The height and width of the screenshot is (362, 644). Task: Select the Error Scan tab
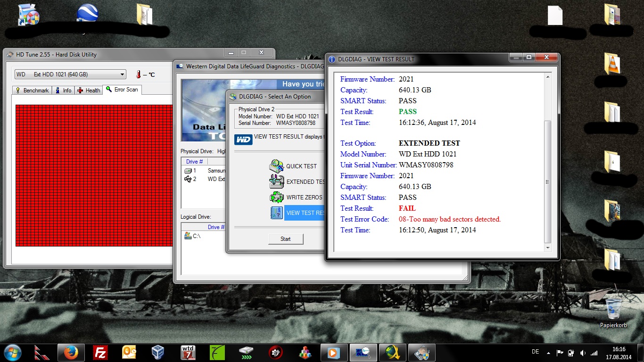tap(122, 90)
